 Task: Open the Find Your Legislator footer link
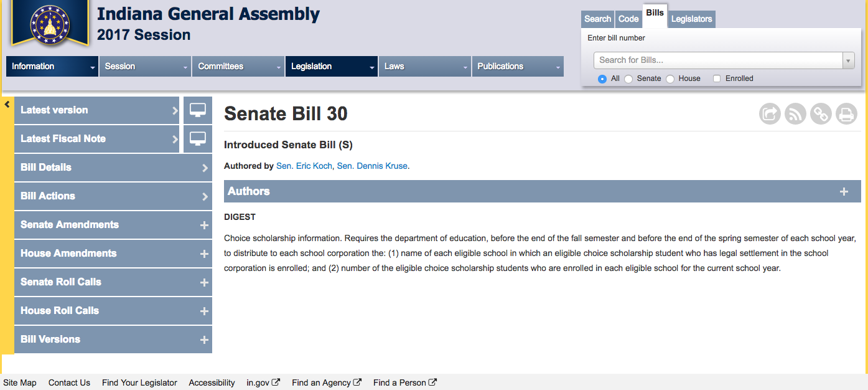(x=139, y=383)
